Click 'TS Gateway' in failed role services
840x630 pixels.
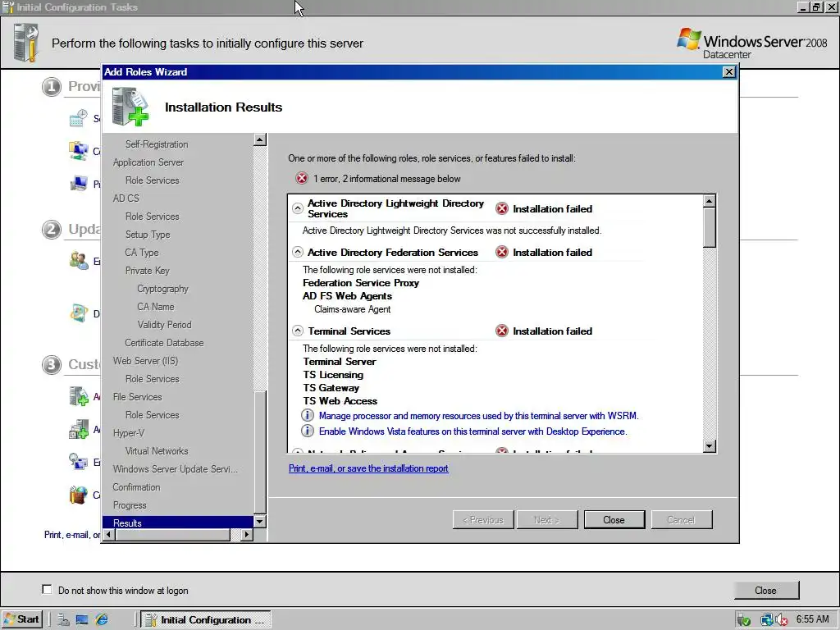coord(331,387)
